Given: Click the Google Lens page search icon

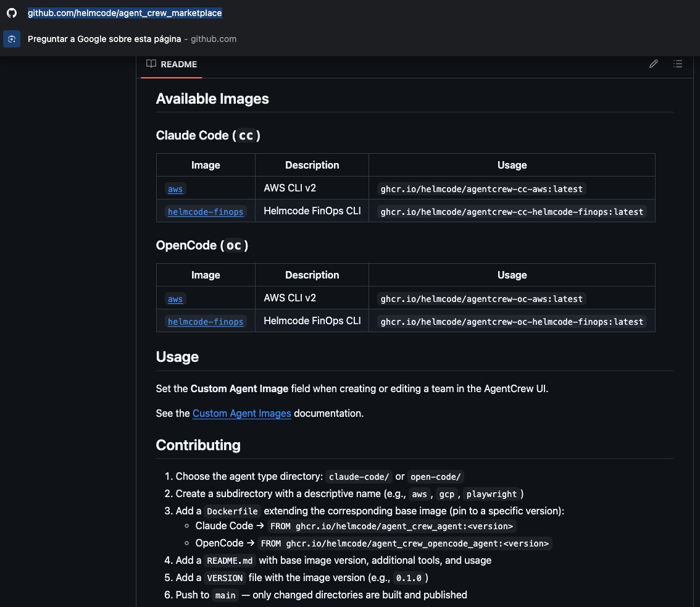Looking at the screenshot, I should point(12,39).
